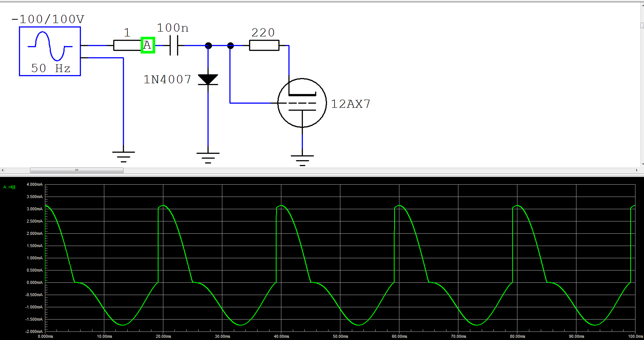
Task: Click the ground symbol under the diode
Action: (x=208, y=158)
